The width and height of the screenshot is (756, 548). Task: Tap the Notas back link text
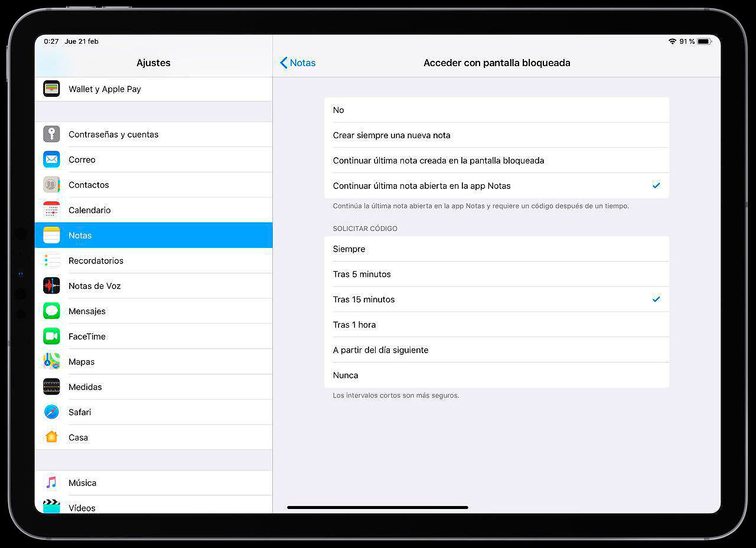(x=302, y=63)
